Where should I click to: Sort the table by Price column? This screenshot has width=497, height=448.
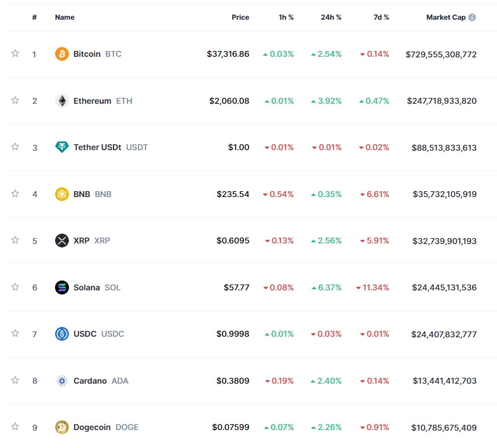point(240,17)
